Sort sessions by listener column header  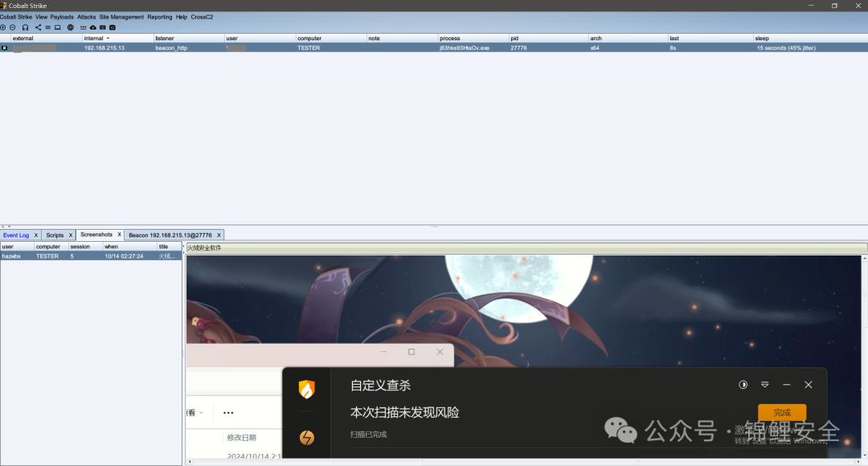click(188, 39)
